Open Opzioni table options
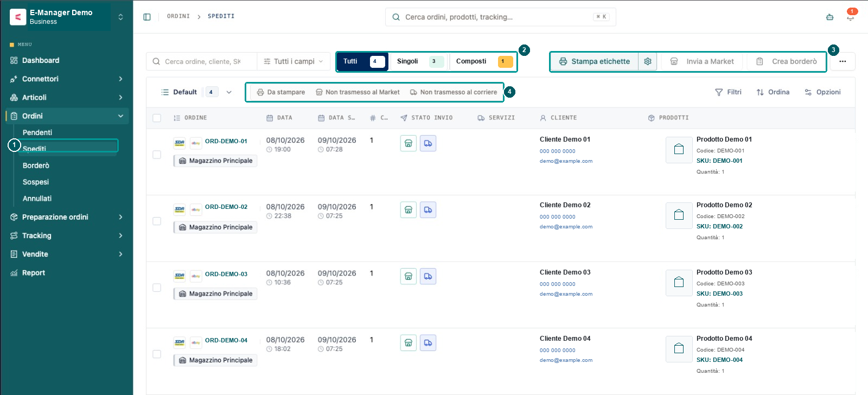868x395 pixels. 822,92
